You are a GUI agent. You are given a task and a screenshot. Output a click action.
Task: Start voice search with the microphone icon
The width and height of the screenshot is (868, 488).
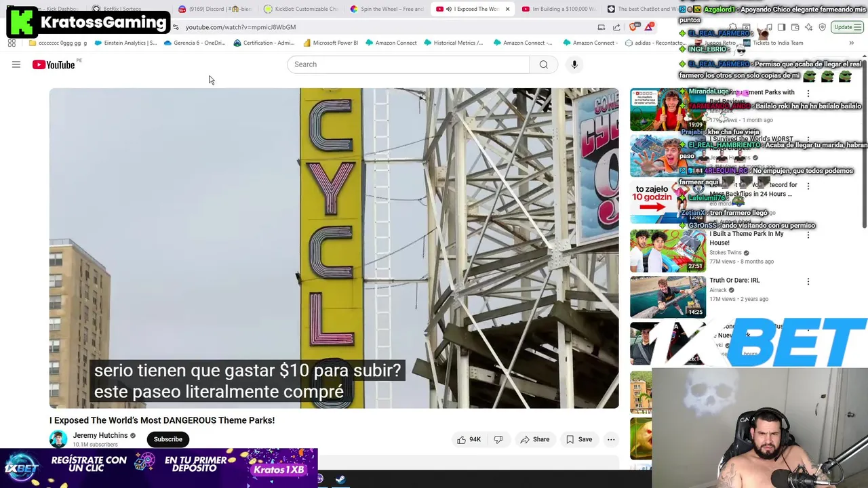tap(574, 64)
